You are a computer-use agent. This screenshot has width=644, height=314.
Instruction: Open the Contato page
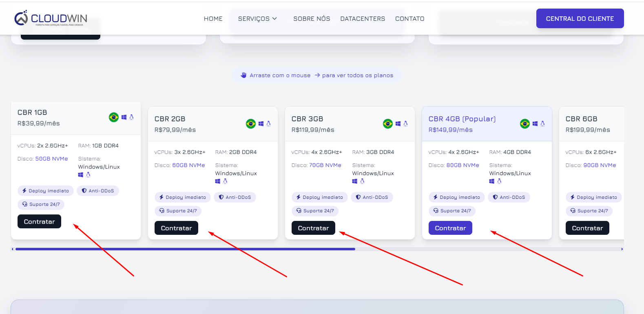[x=410, y=19]
